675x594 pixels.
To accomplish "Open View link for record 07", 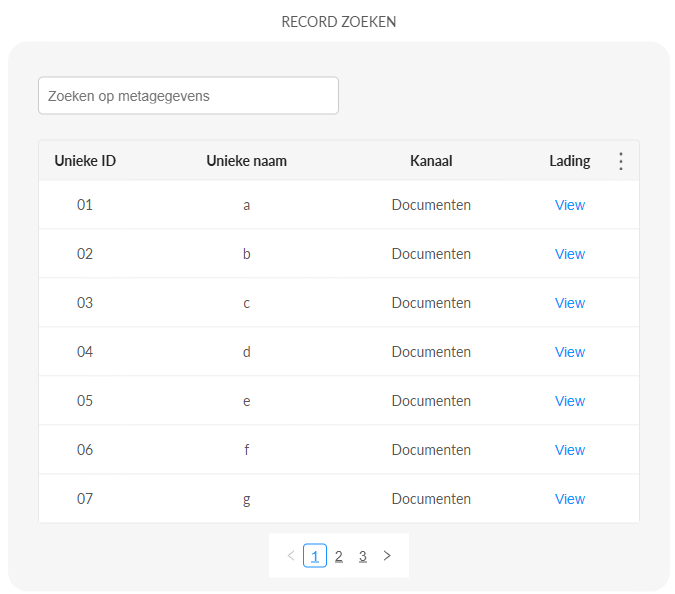I will click(569, 499).
